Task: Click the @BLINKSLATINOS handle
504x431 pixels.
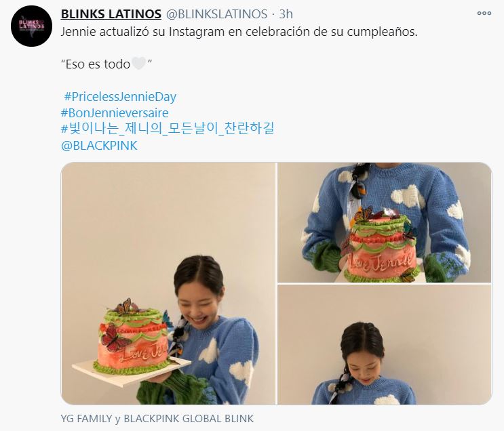Action: pos(216,14)
